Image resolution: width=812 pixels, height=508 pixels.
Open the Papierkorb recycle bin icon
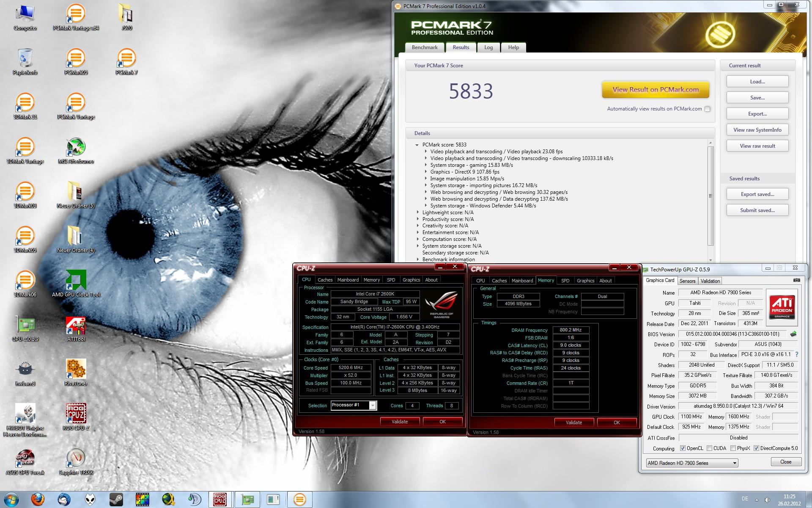(x=25, y=62)
